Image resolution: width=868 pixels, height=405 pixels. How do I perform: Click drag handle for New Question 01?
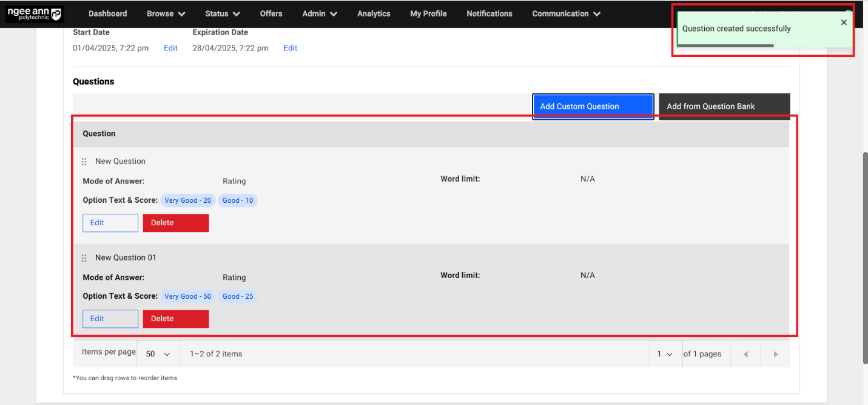coord(84,258)
